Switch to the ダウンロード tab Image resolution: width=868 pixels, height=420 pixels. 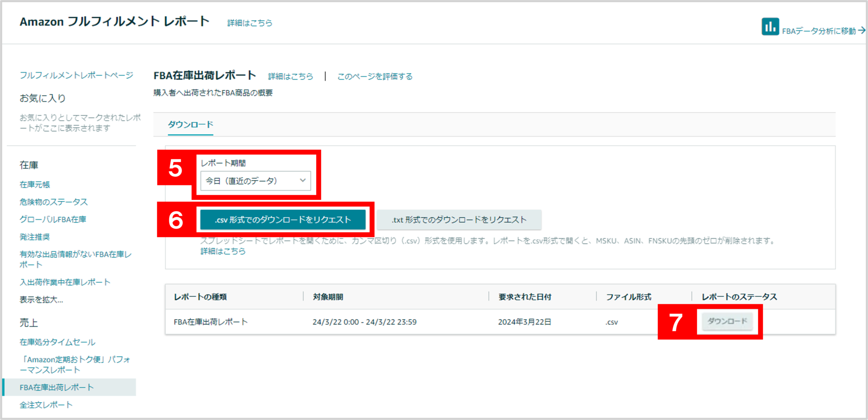tap(190, 124)
